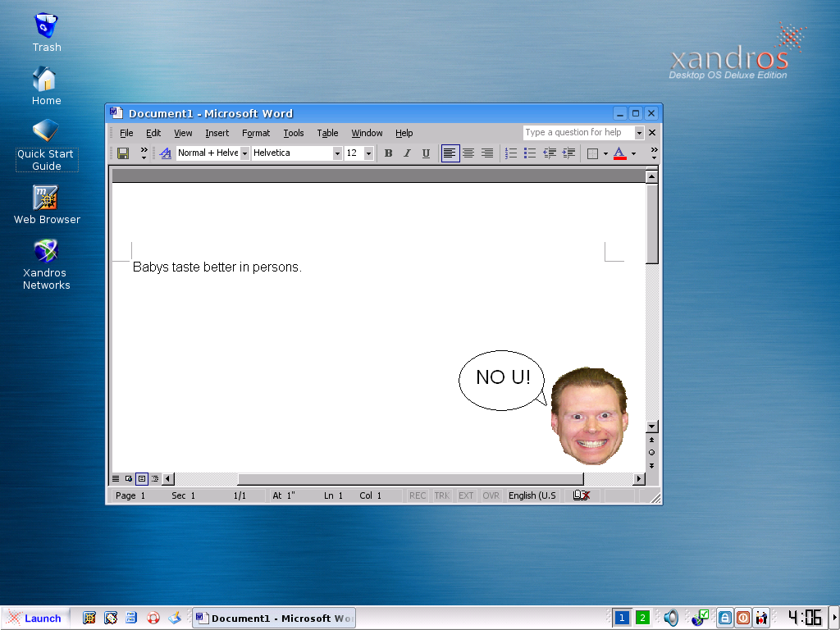Toggle italic formatting
Image resolution: width=840 pixels, height=630 pixels.
tap(407, 153)
